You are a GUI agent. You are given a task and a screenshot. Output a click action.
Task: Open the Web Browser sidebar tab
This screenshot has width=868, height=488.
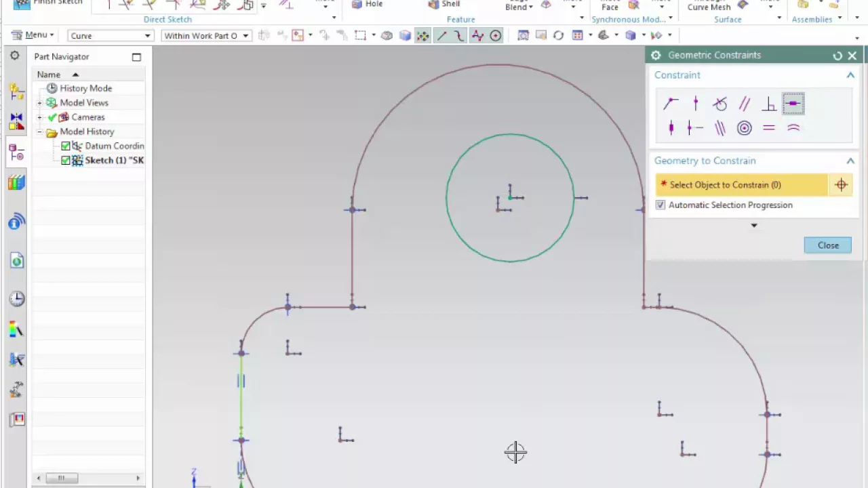[16, 261]
